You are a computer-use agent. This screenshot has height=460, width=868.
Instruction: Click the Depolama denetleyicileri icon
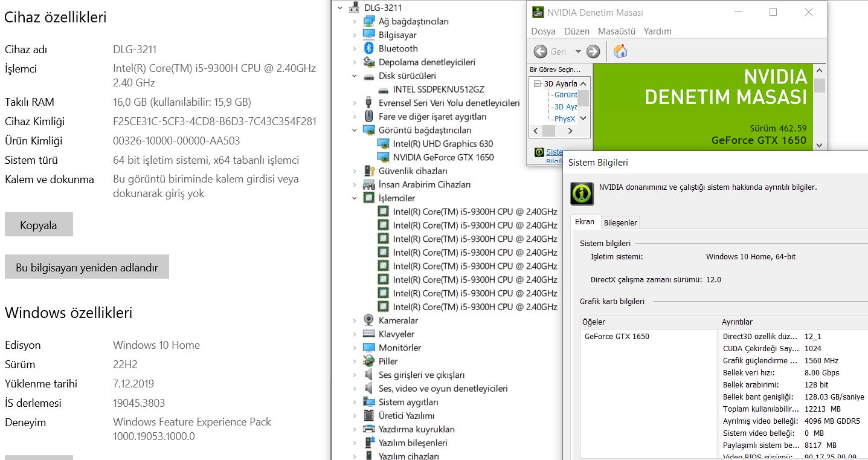(x=368, y=62)
